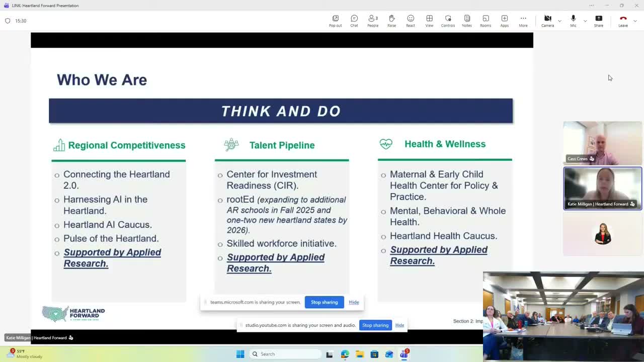This screenshot has height=362, width=644.
Task: Expand the Mic options arrow
Action: coord(585,21)
